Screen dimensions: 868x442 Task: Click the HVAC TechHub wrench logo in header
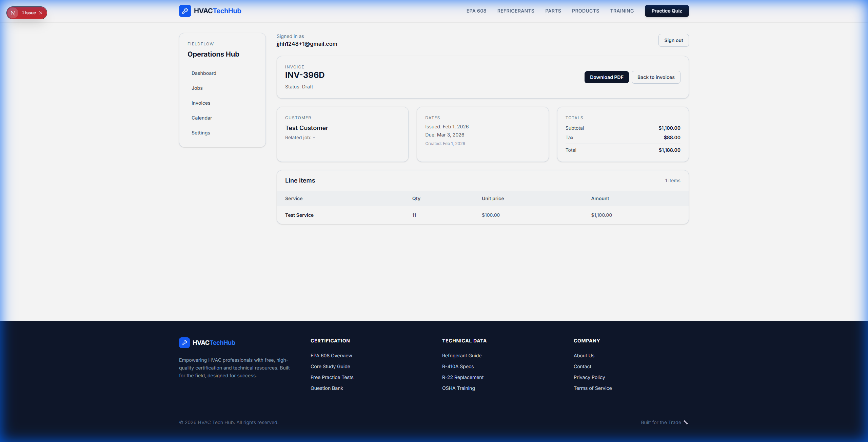(x=185, y=10)
